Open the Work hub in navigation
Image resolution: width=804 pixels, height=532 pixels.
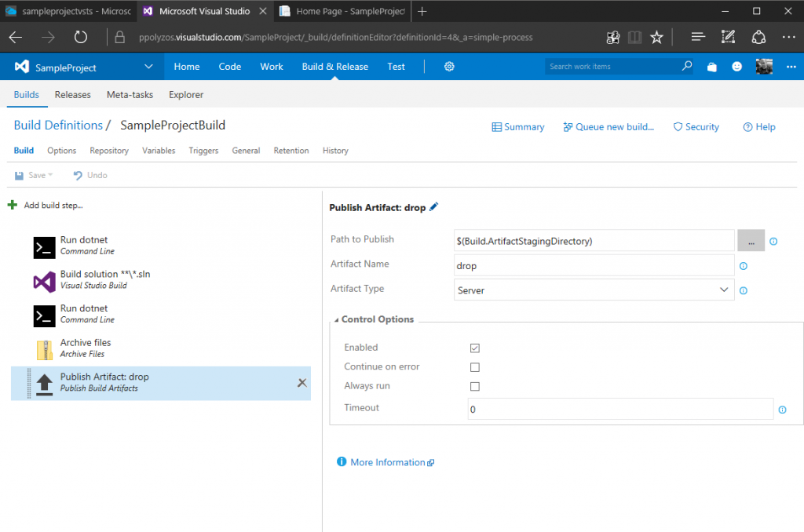(x=271, y=67)
